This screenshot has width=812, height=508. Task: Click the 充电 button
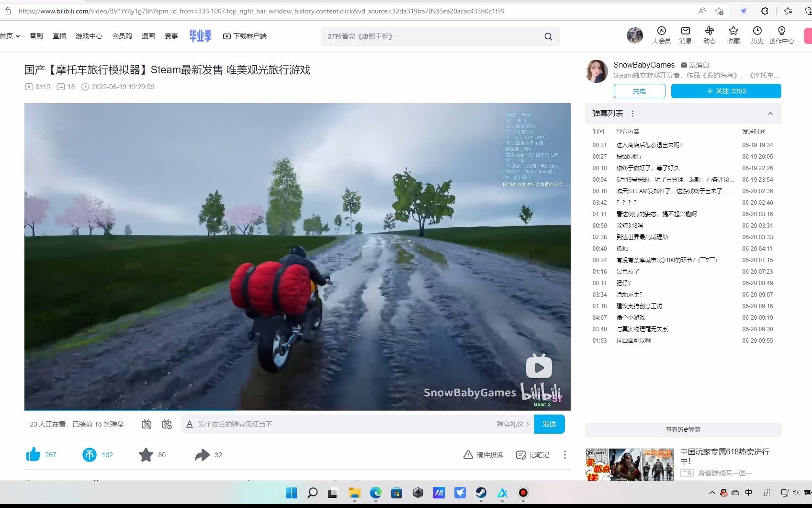[640, 91]
